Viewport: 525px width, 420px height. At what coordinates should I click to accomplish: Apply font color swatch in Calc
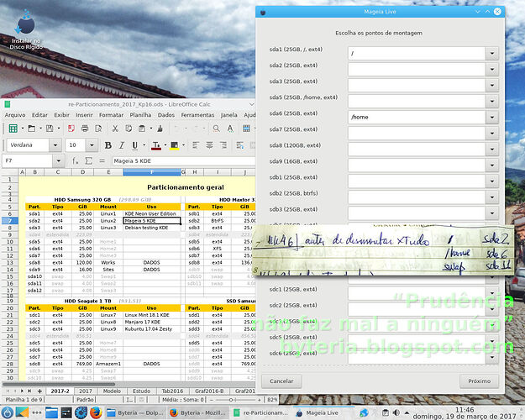(156, 145)
